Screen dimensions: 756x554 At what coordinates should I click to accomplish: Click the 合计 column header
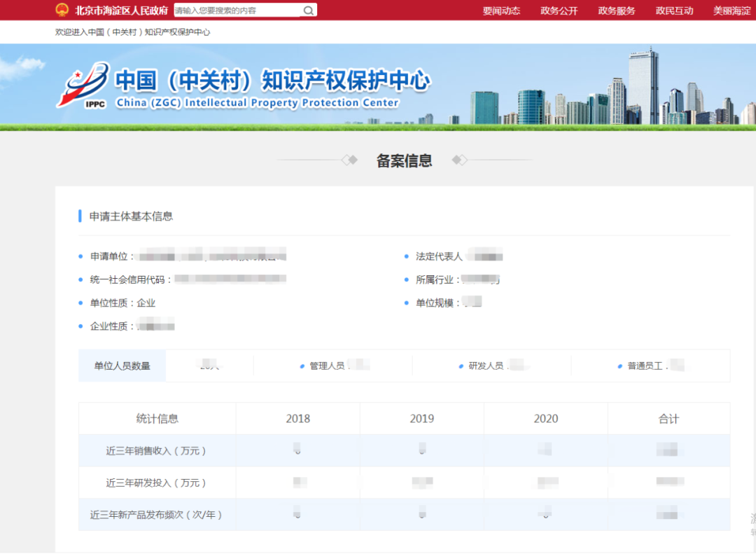668,418
